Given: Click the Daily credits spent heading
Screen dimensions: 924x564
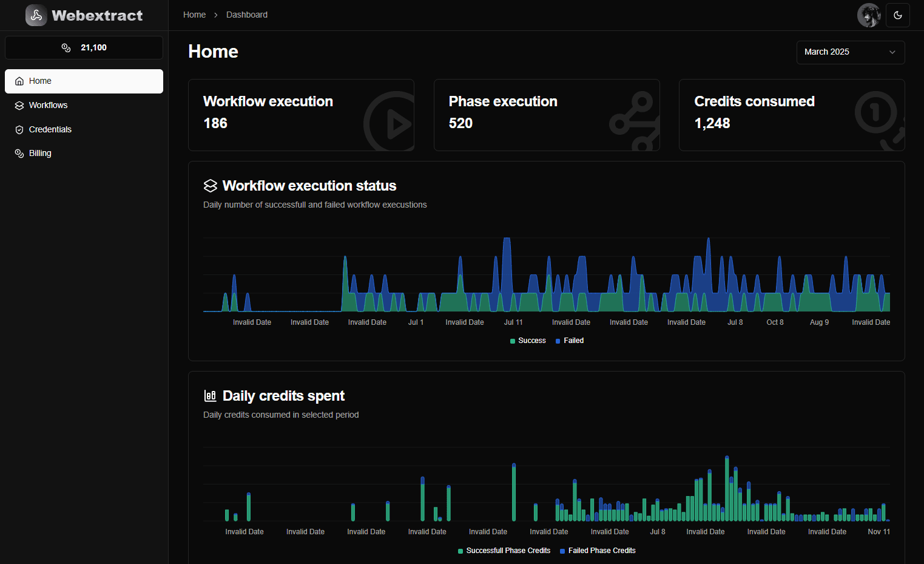Looking at the screenshot, I should point(283,396).
